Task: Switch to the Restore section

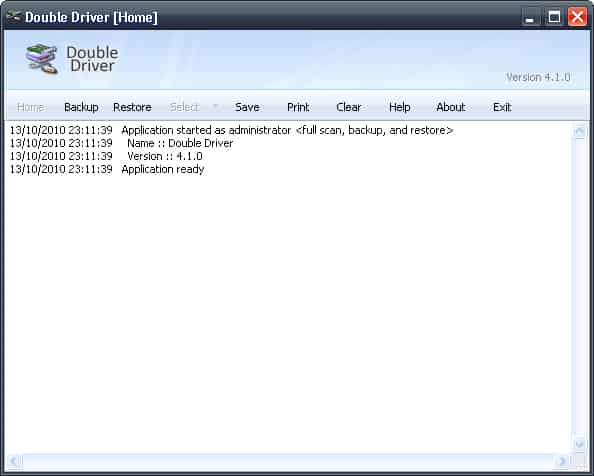Action: [x=132, y=107]
